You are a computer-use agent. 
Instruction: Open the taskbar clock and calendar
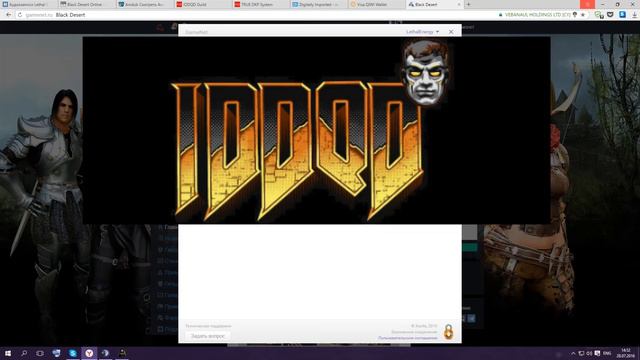click(x=626, y=353)
